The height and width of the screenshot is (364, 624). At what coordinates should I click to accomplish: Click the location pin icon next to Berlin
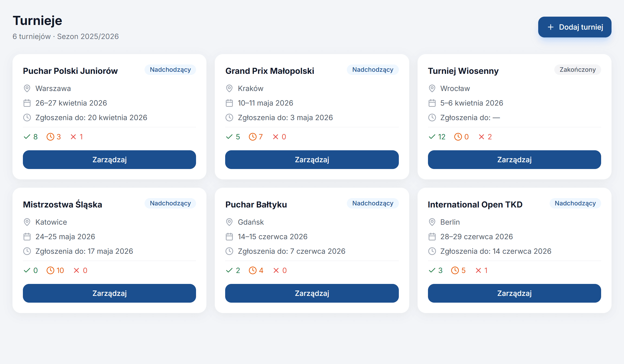(432, 222)
